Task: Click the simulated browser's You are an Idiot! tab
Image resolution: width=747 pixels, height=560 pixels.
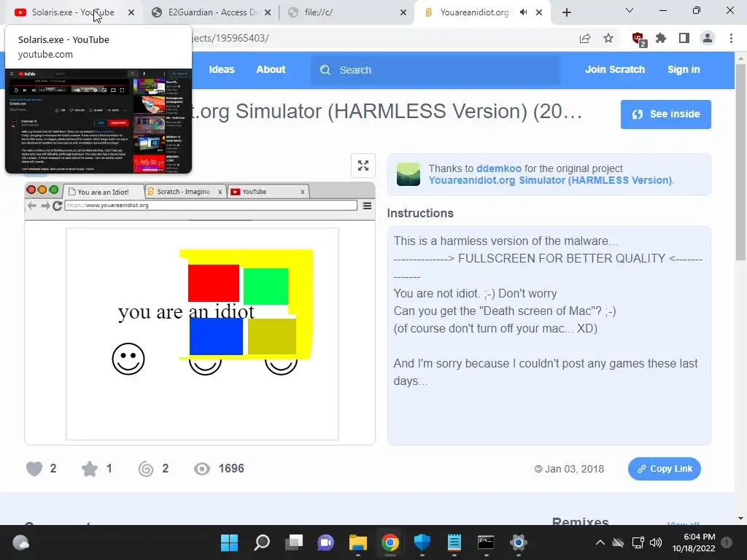Action: (103, 192)
